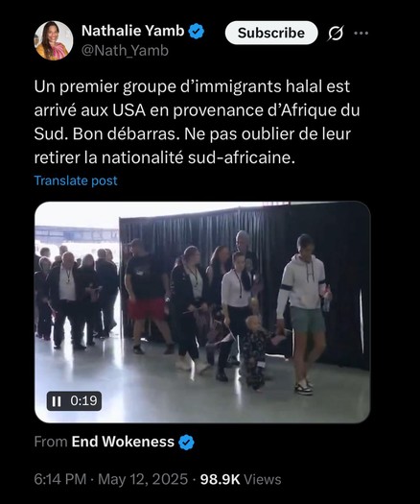The image size is (420, 504).
Task: Click the 6:14 PM May 12, 2025 timestamp
Action: pos(111,479)
